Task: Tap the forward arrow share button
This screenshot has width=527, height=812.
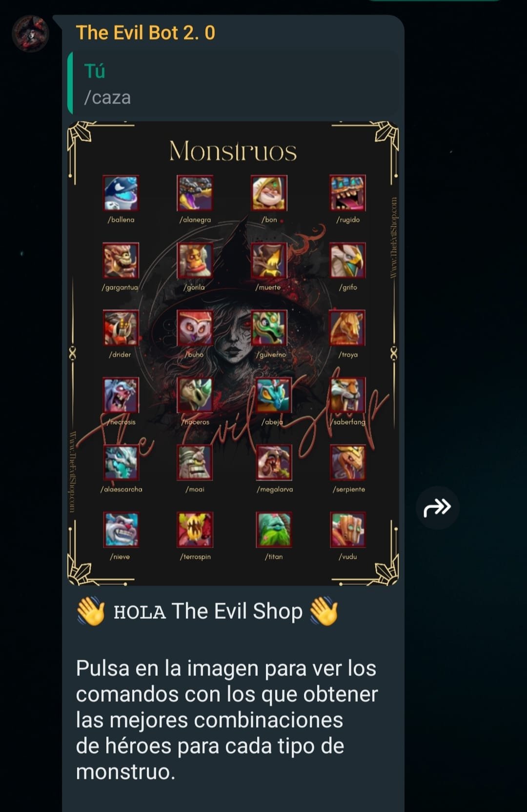Action: (437, 507)
